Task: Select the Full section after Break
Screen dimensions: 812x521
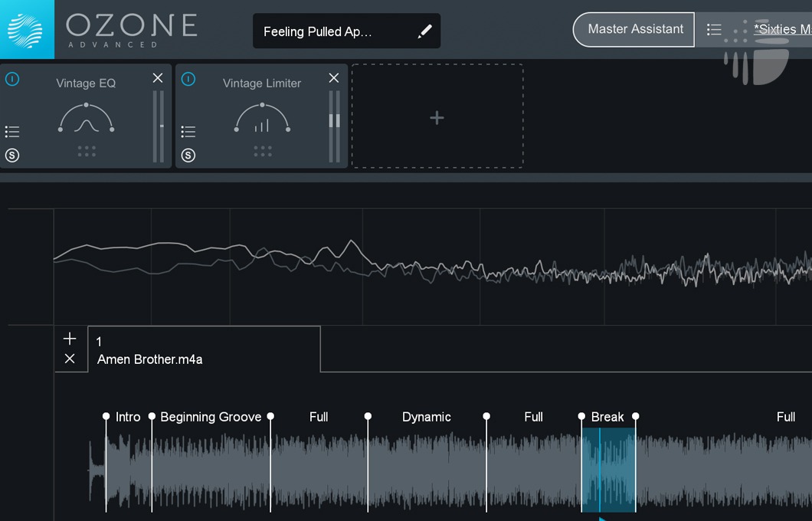Action: 786,417
